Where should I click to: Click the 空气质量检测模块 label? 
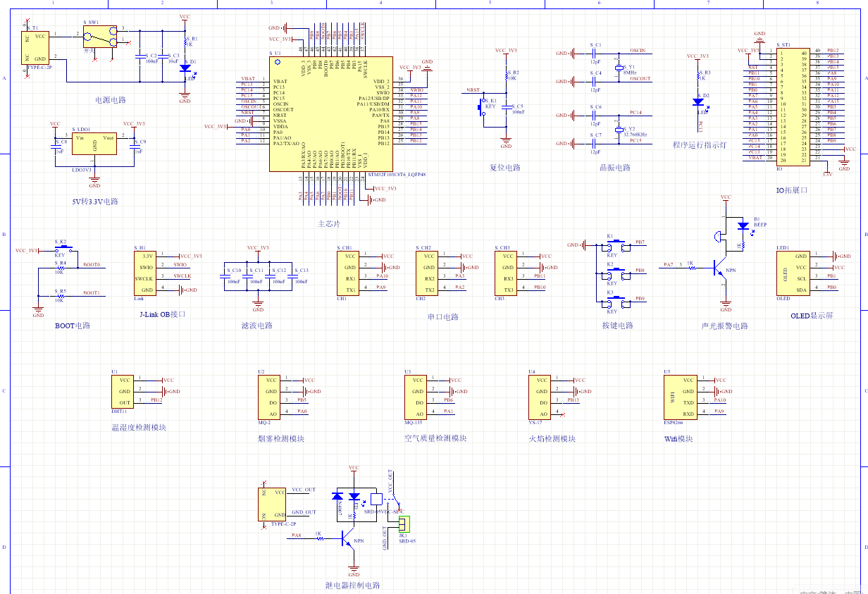click(x=435, y=438)
